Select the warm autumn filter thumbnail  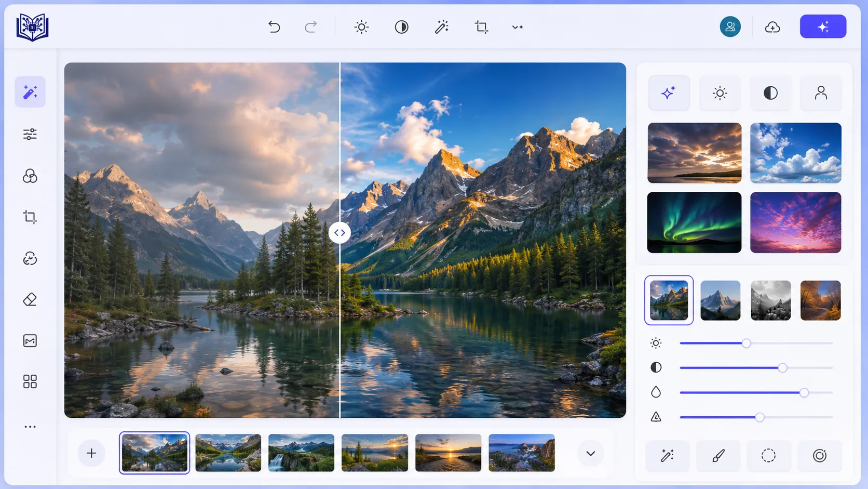pyautogui.click(x=820, y=300)
